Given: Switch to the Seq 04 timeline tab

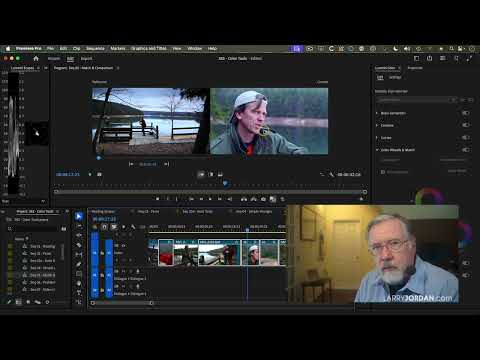Looking at the screenshot, I should coord(254,211).
